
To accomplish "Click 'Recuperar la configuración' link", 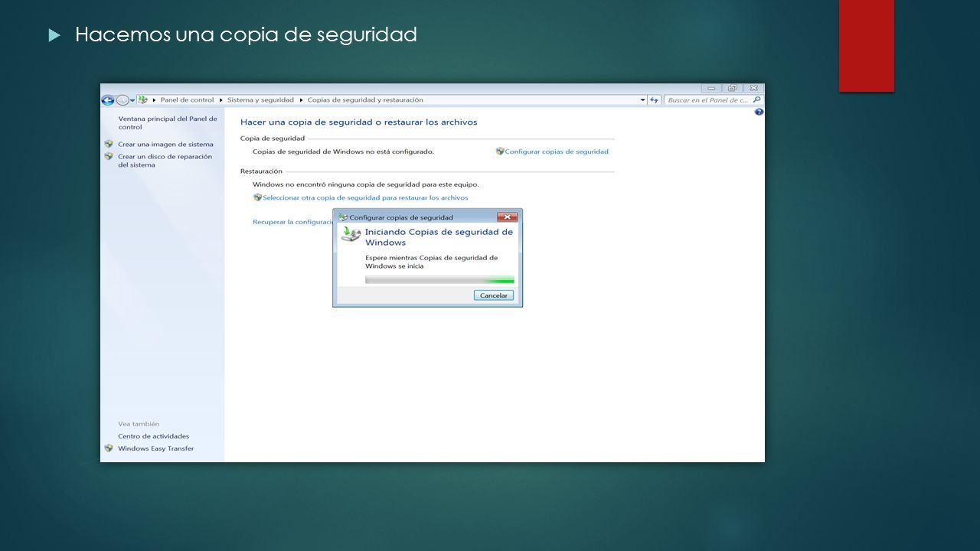I will 292,222.
